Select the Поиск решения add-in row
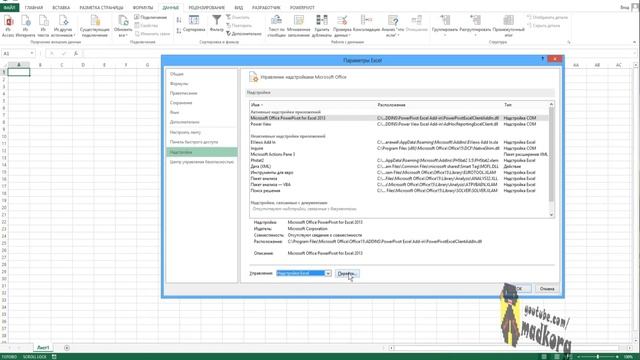The image size is (640, 360). tap(399, 191)
